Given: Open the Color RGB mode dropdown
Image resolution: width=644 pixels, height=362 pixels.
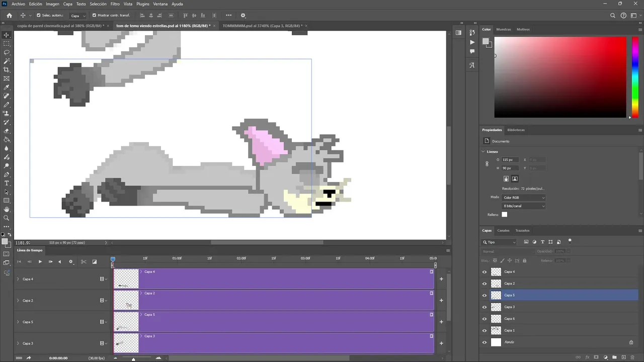Looking at the screenshot, I should [524, 198].
